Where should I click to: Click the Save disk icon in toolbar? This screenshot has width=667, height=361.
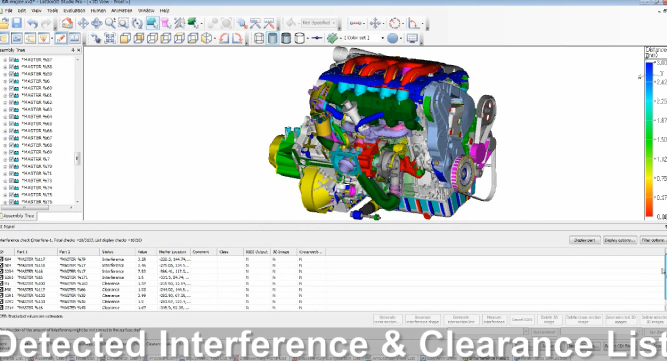pos(17,23)
